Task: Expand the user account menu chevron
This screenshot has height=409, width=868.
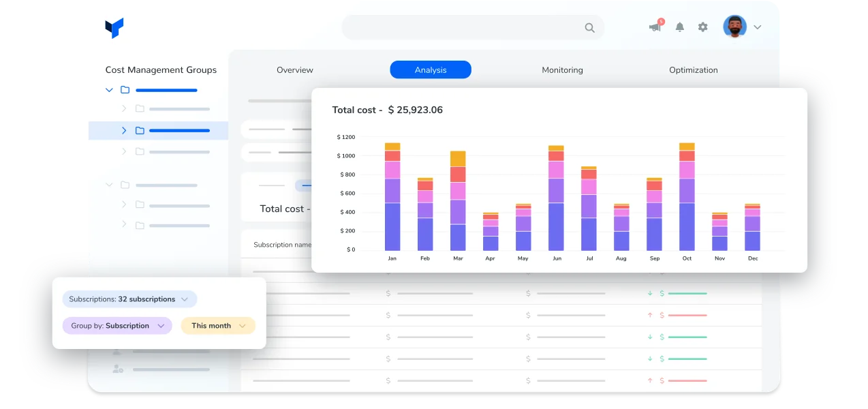Action: [x=757, y=27]
